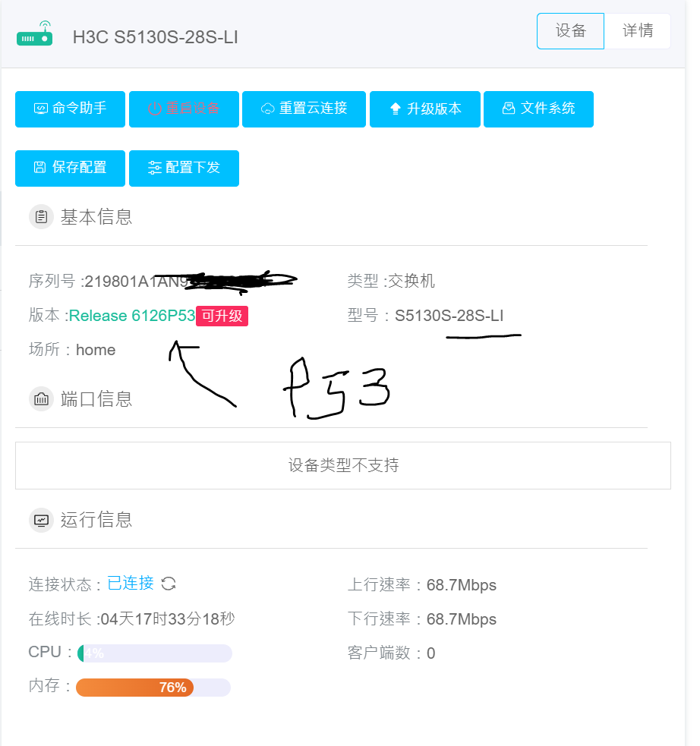Click 重置云连接 to reset cloud connection
Viewport: 700px width, 746px height.
coord(304,109)
